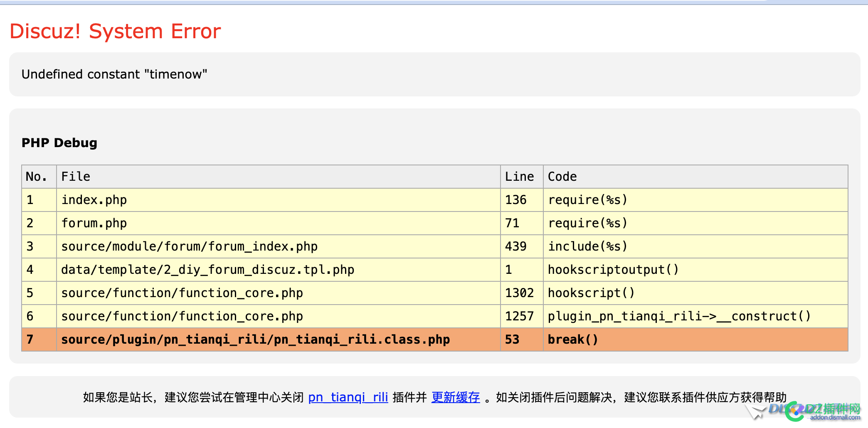
Task: Click the PHP Debug heading
Action: (x=59, y=143)
